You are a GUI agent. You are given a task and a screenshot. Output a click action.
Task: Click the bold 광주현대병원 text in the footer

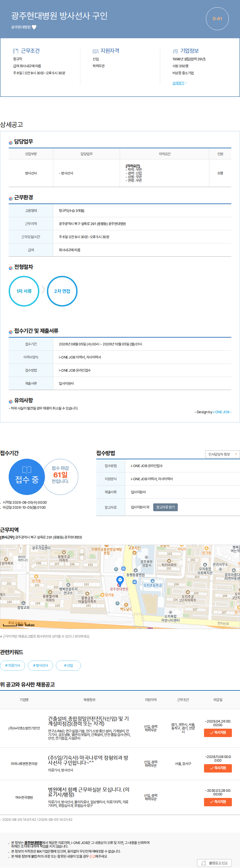[33, 842]
